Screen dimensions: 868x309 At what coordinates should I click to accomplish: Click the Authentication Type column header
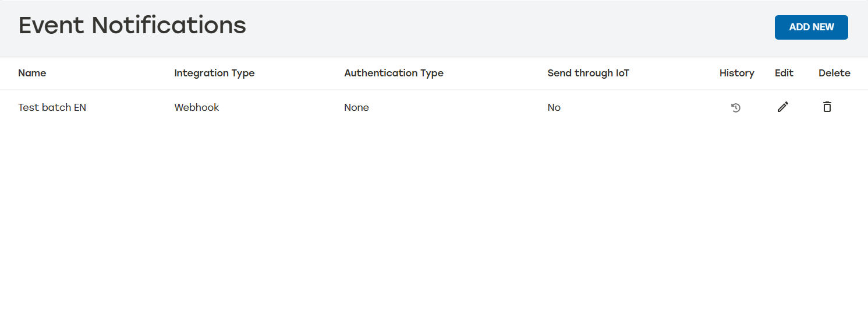pos(394,73)
